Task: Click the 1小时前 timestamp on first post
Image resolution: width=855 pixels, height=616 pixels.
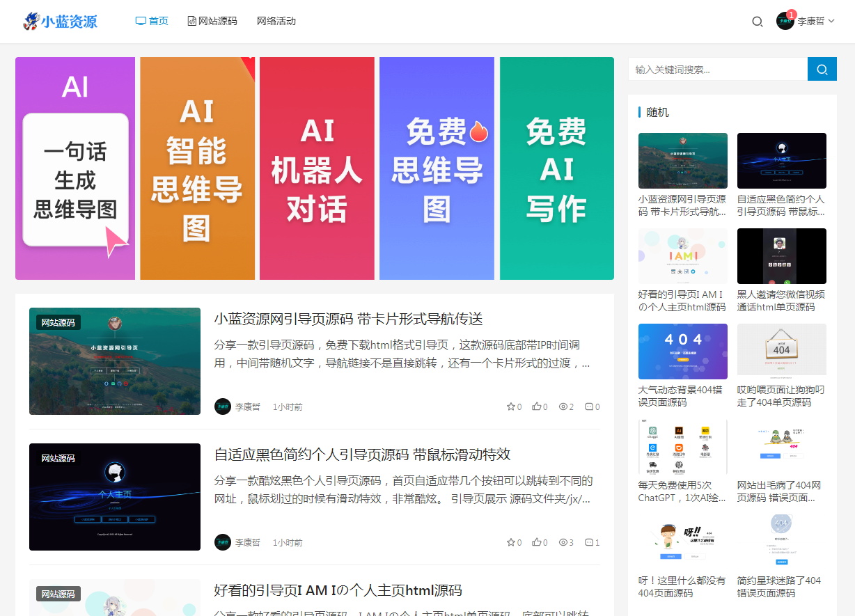Action: [x=287, y=406]
